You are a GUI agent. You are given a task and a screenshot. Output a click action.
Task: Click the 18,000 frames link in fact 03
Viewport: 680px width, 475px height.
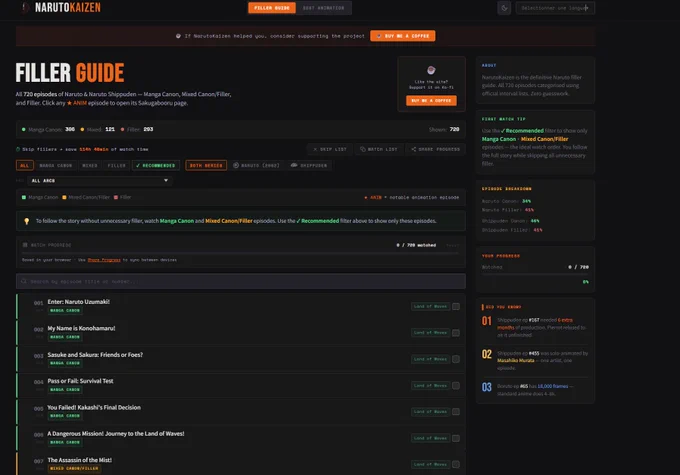552,386
